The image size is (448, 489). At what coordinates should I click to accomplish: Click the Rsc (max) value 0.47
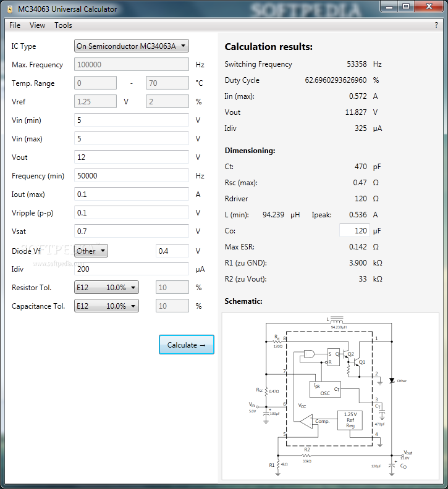(x=360, y=182)
